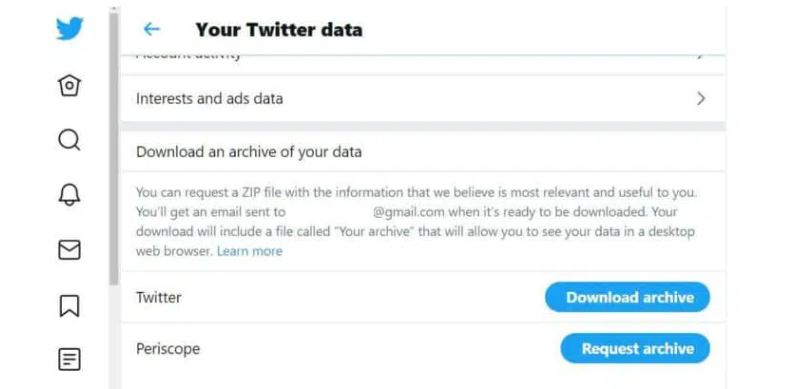Open Explore via the magnifying glass icon

pos(70,140)
